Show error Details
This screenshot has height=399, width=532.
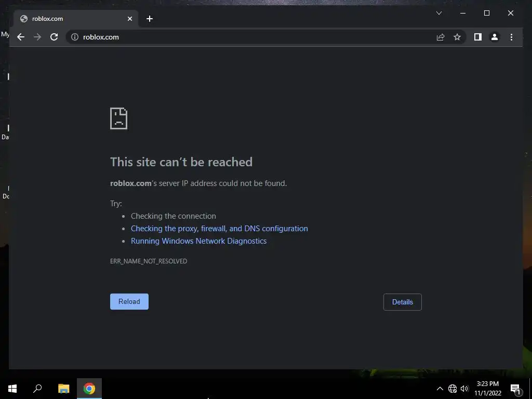pyautogui.click(x=403, y=302)
